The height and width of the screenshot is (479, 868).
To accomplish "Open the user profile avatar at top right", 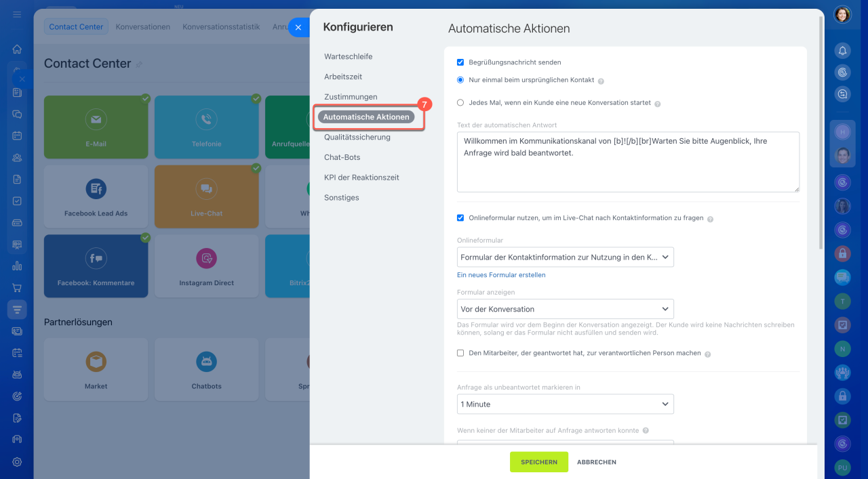I will coord(842,14).
